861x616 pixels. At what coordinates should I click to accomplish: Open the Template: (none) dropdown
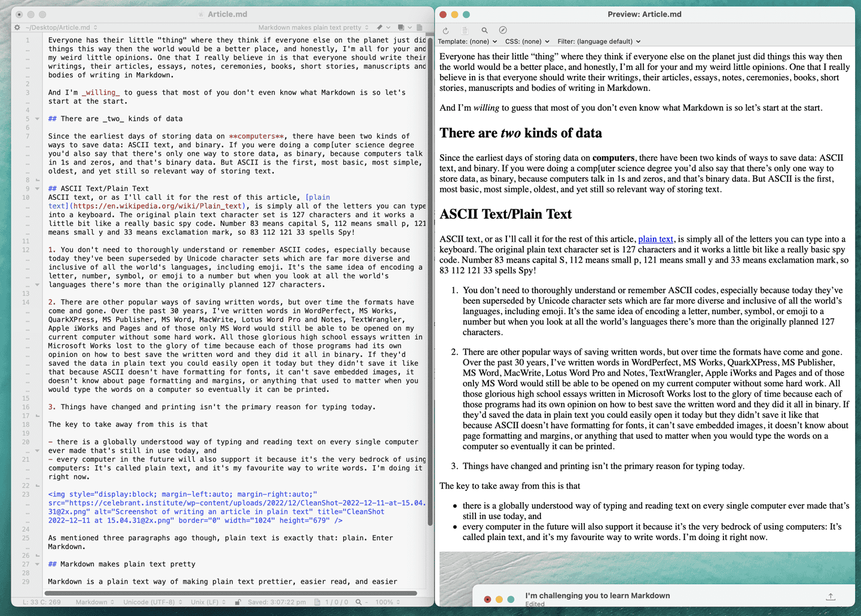[x=467, y=41]
